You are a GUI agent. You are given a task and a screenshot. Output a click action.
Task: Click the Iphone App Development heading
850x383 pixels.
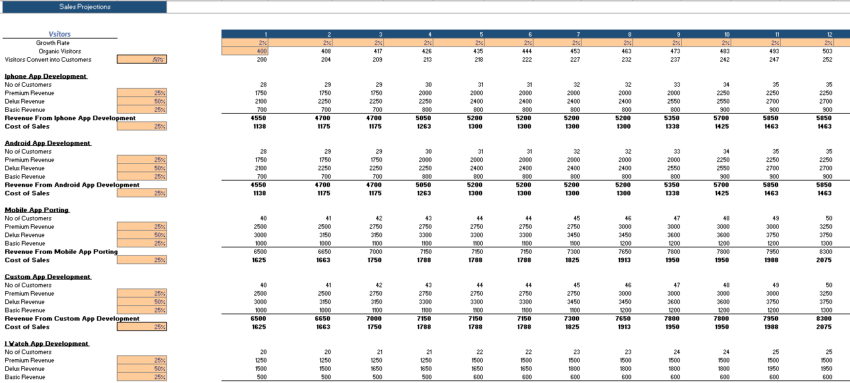[46, 76]
